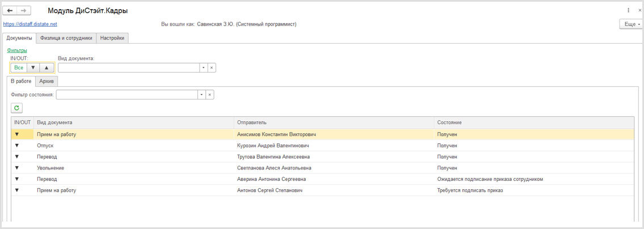Open the 'Архив' tab
644x229 pixels.
pyautogui.click(x=47, y=81)
